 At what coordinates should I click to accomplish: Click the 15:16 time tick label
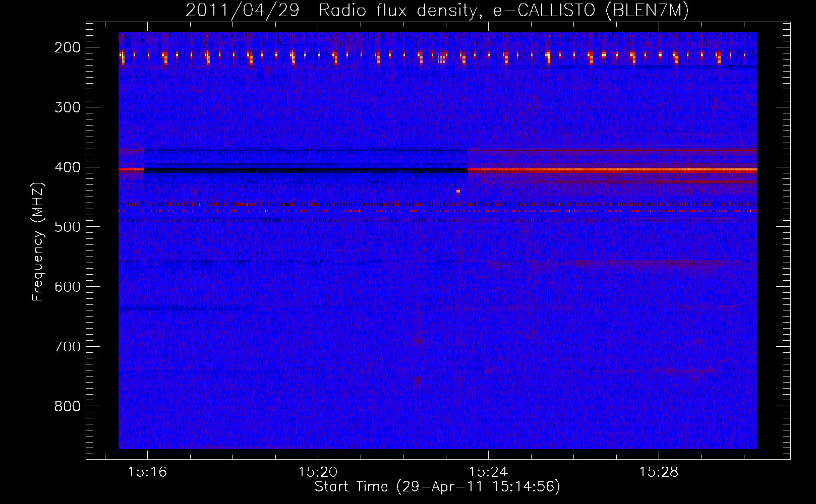pyautogui.click(x=147, y=472)
